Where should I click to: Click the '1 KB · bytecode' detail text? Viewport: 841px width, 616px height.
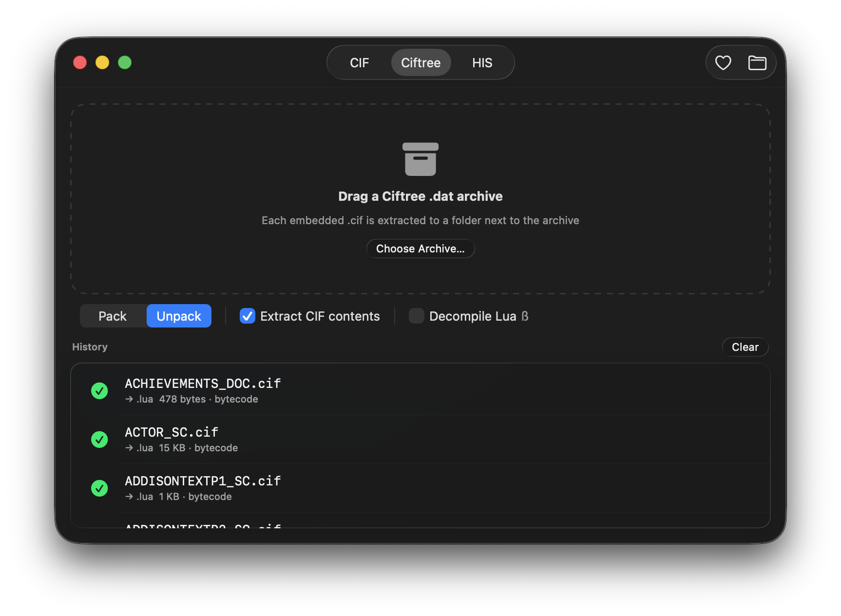[195, 497]
